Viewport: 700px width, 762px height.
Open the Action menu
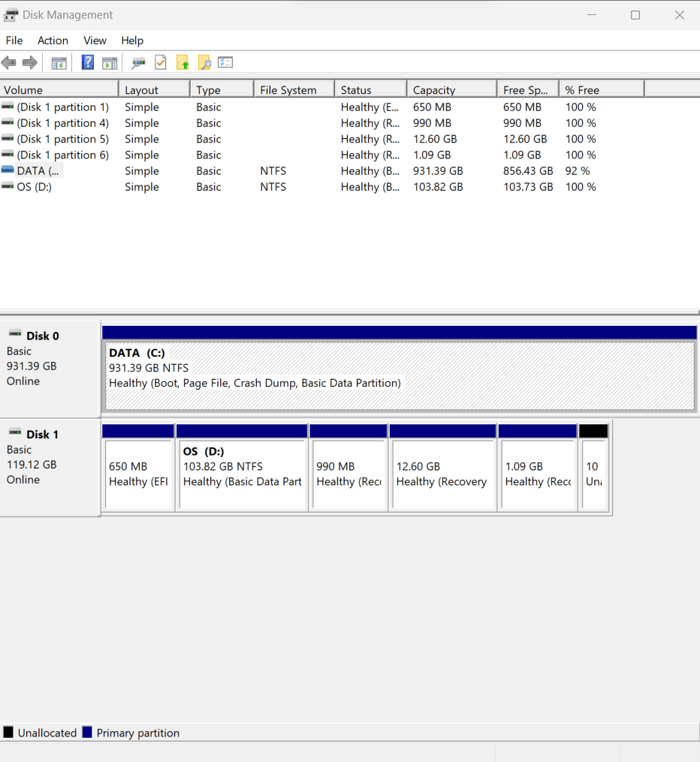[x=53, y=41]
